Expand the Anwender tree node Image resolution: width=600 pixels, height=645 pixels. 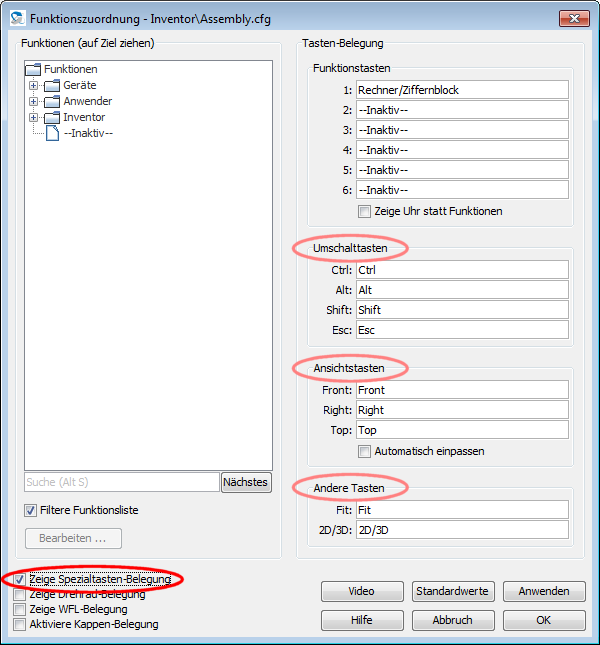coord(33,102)
